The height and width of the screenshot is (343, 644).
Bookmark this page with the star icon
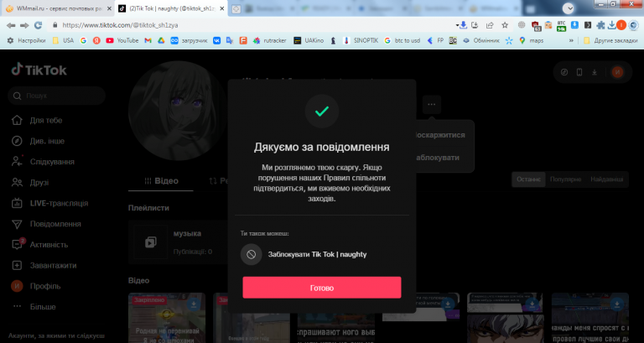click(x=505, y=25)
